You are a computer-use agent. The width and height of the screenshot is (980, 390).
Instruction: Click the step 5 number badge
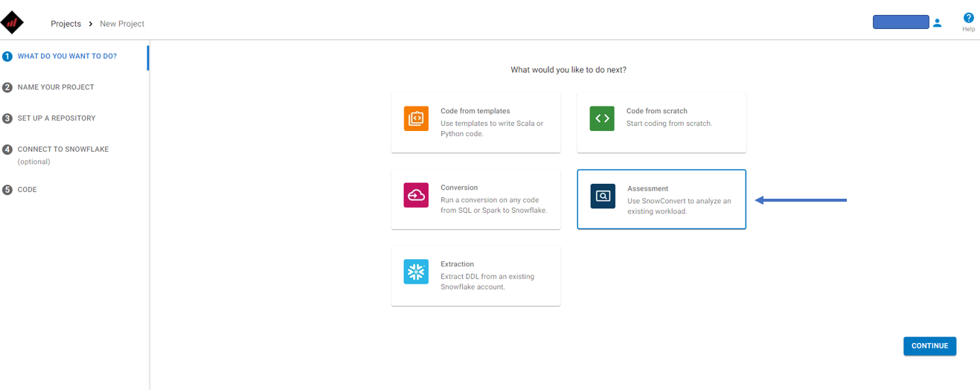pyautogui.click(x=7, y=190)
